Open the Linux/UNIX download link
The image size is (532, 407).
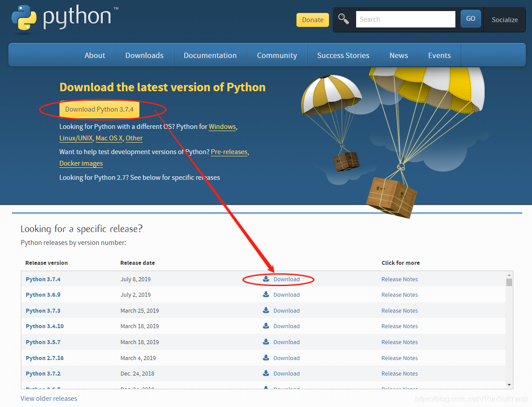tap(76, 138)
